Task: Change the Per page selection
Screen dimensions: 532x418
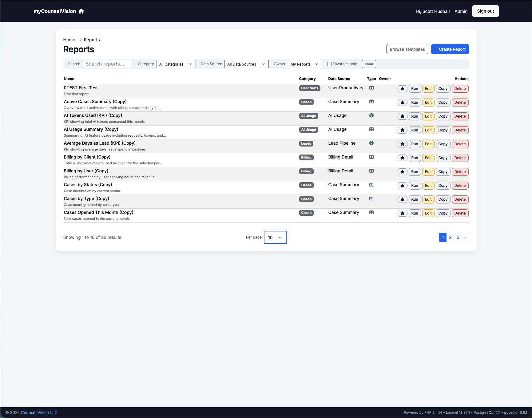Action: [275, 237]
